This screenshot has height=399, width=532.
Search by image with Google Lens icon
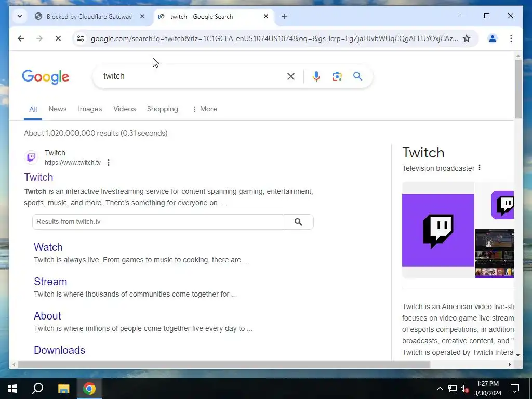tap(337, 76)
